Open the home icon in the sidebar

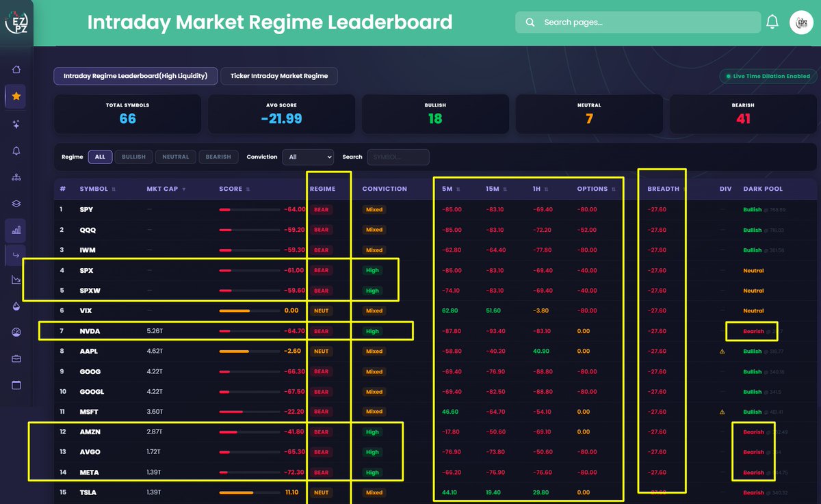[16, 69]
